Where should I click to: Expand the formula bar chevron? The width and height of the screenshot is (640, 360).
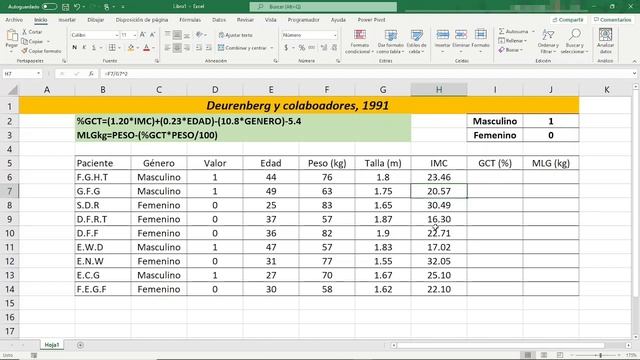pos(634,74)
